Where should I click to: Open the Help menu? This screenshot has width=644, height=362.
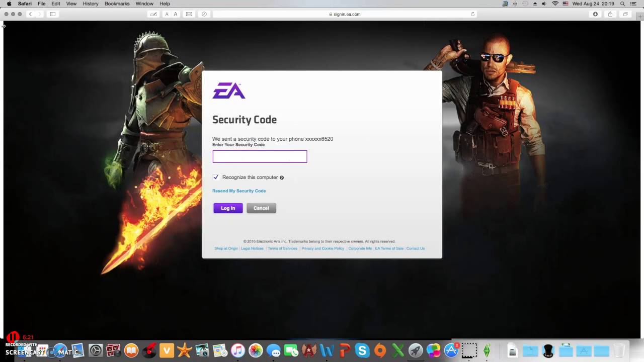click(165, 4)
